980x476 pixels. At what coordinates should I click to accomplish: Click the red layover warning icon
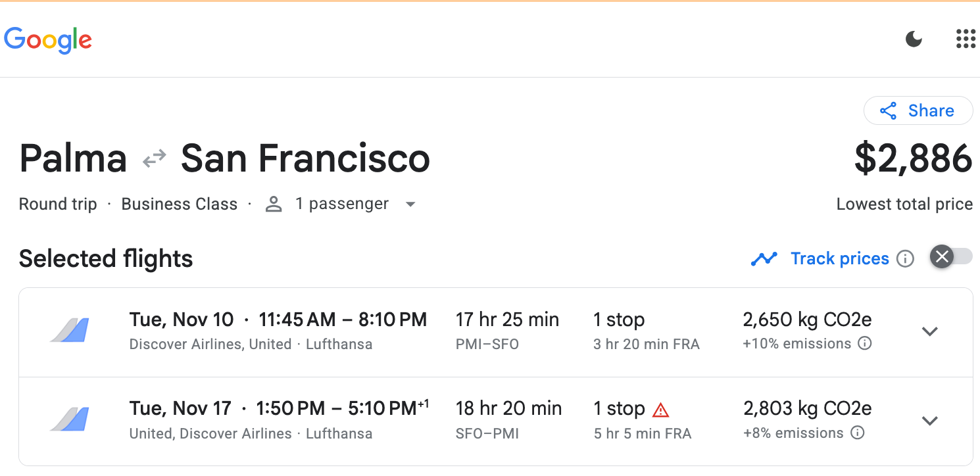660,410
